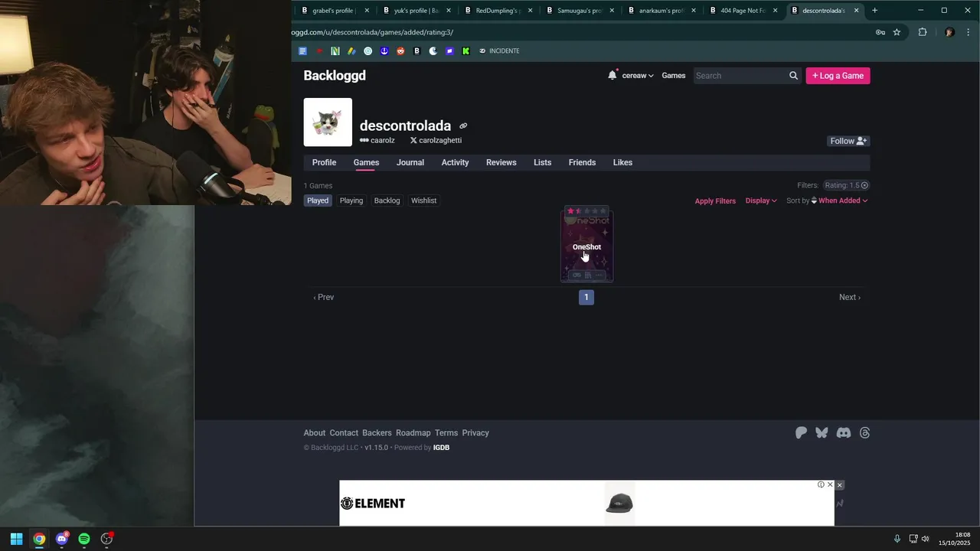
Task: Open the Chrome three-dot menu
Action: tap(969, 32)
